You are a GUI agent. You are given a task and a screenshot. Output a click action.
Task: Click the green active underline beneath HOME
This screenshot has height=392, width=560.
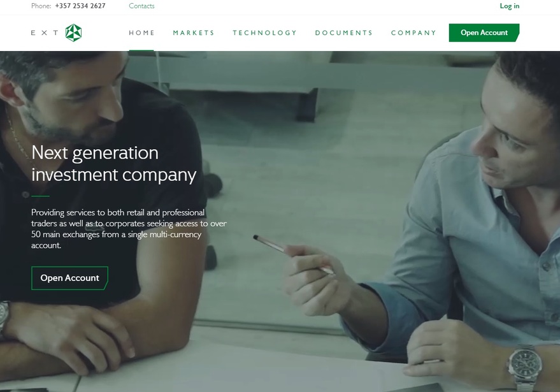point(141,50)
